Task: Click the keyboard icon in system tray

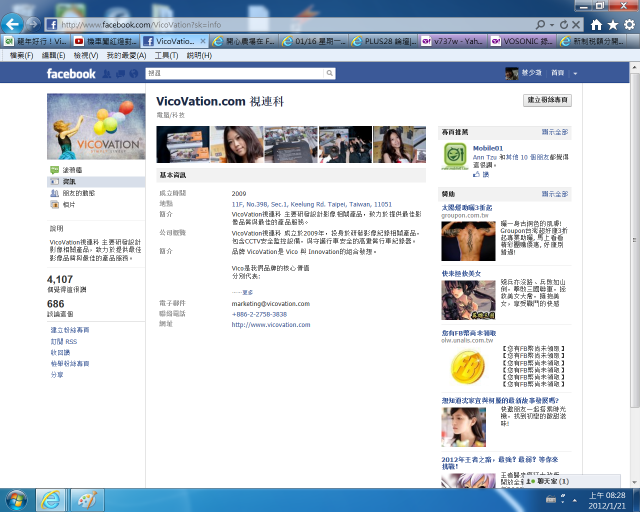Action: [x=551, y=499]
